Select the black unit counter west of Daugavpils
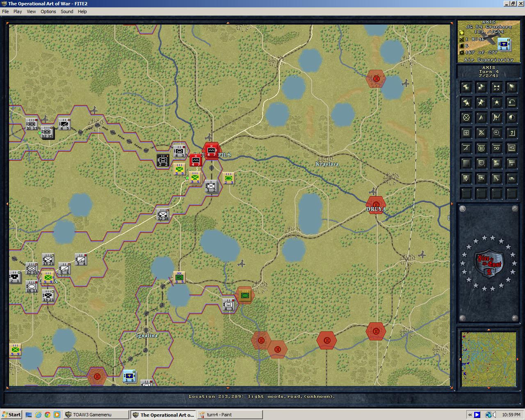 163,160
